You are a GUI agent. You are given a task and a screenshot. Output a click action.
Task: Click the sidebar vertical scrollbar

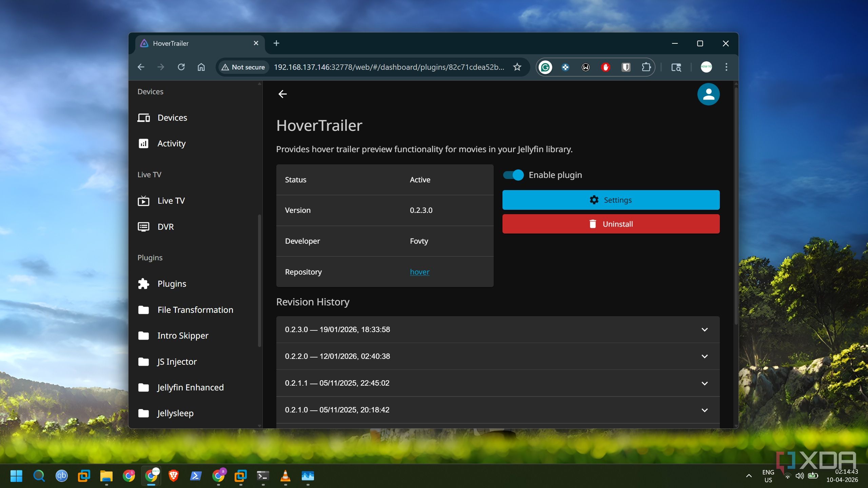tap(259, 281)
